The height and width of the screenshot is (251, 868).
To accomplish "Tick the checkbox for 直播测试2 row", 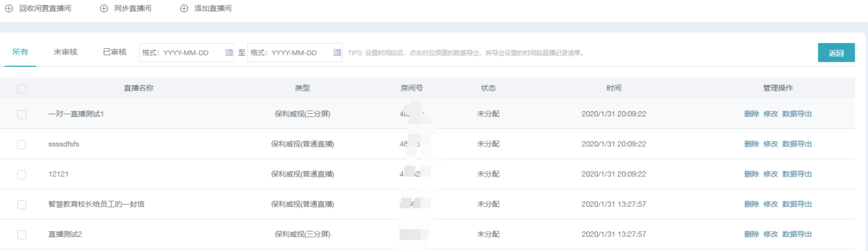I will pos(22,234).
